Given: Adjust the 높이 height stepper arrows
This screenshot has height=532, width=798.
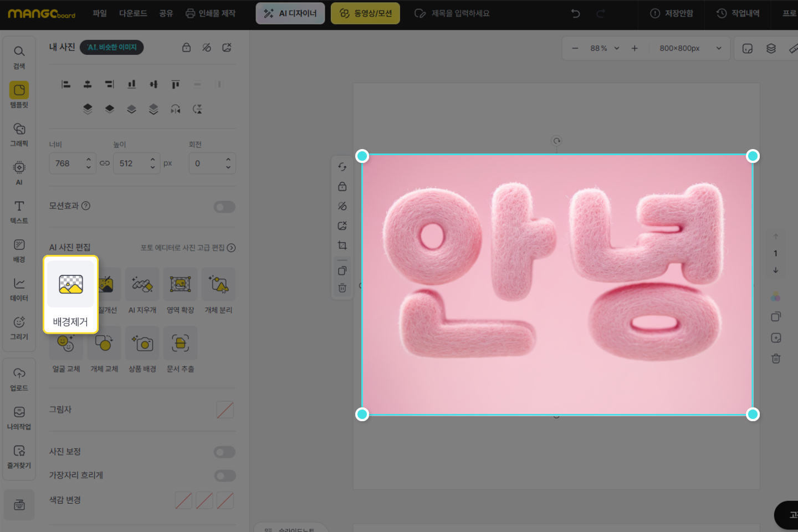Looking at the screenshot, I should 153,163.
